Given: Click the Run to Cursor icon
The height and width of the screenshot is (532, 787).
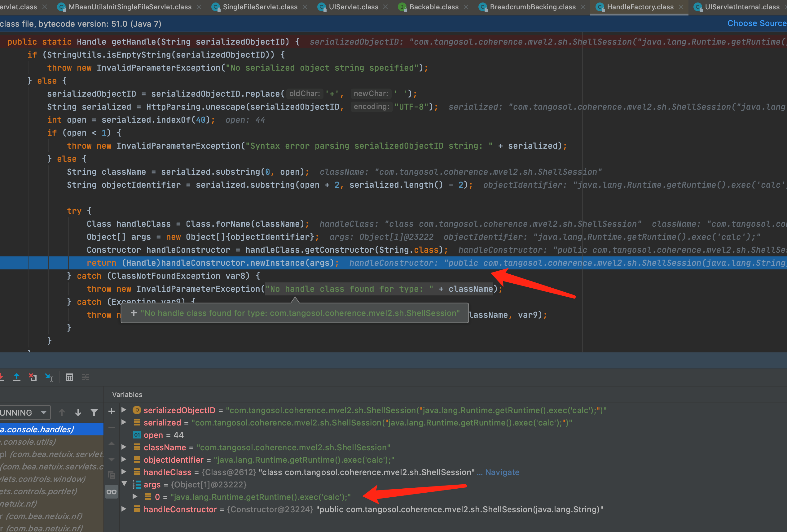Looking at the screenshot, I should click(x=50, y=377).
